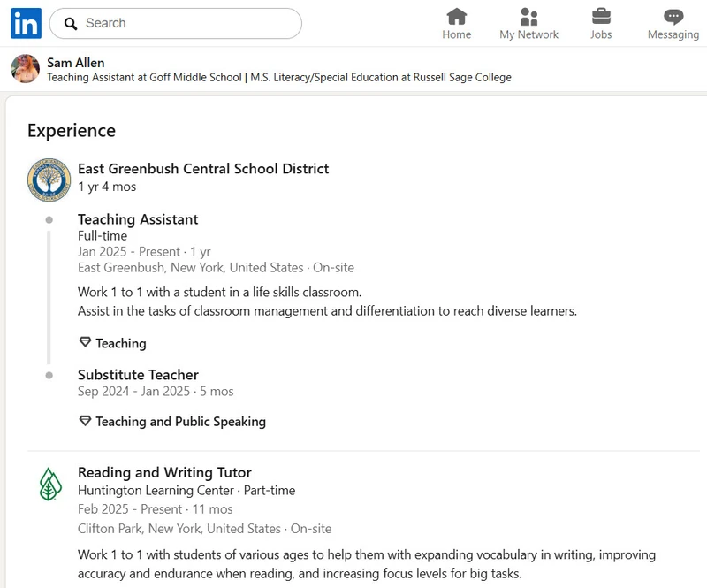This screenshot has width=707, height=588.
Task: Click the Teaching Assistant job title
Action: coord(138,219)
